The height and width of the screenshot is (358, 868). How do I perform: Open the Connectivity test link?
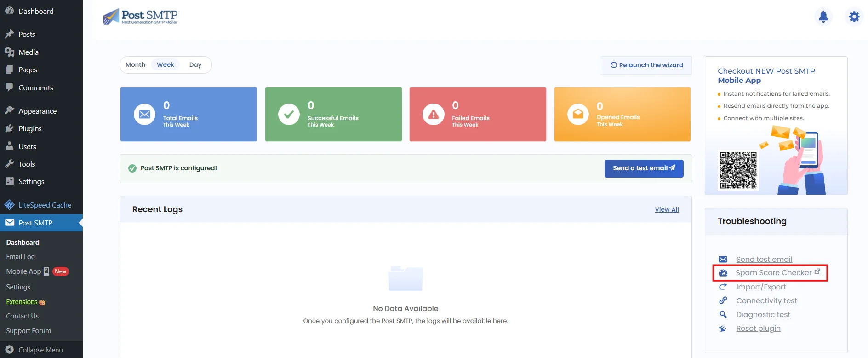(766, 300)
